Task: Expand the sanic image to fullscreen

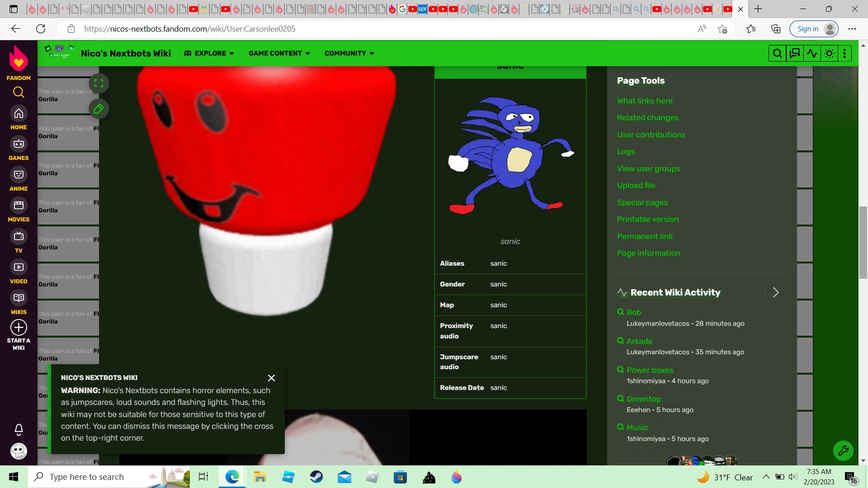Action: tap(99, 83)
